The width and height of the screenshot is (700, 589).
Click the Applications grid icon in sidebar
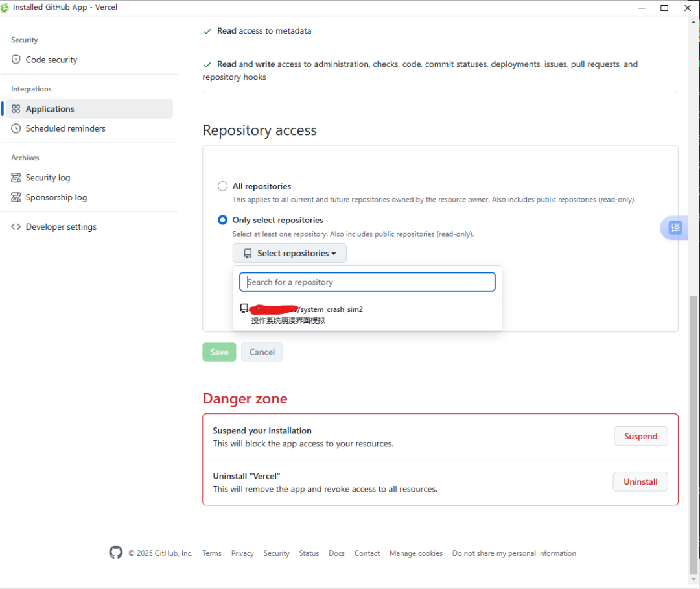16,109
